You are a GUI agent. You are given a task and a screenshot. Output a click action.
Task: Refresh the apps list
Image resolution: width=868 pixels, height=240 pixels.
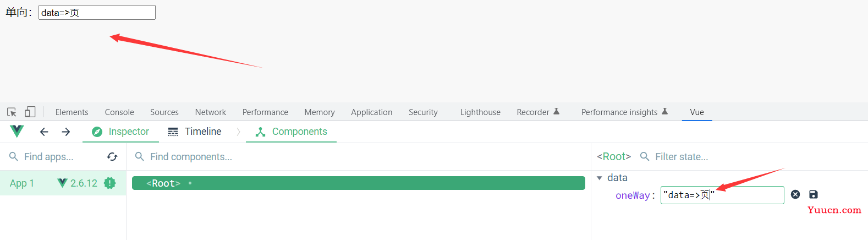click(x=112, y=157)
